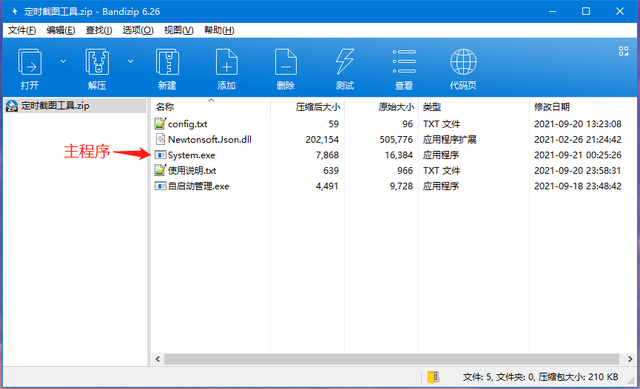This screenshot has width=640, height=389.
Task: Minimize the Bandizip window
Action: (x=553, y=11)
